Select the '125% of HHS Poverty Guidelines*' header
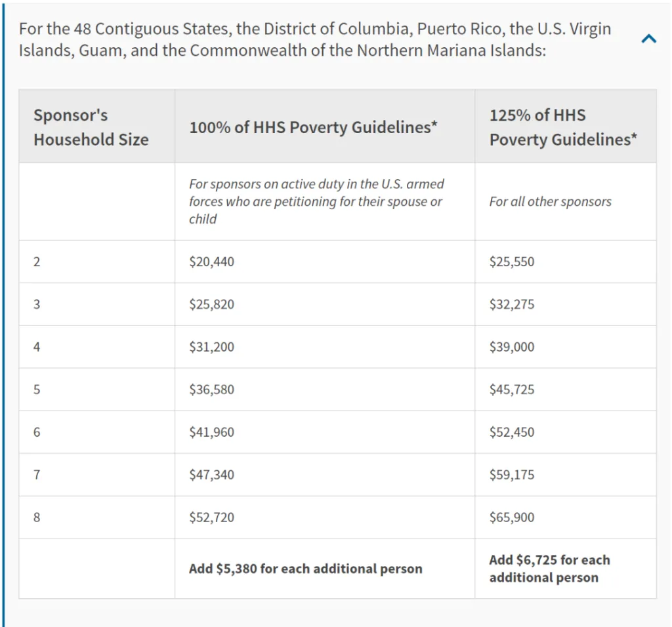The image size is (672, 627). pyautogui.click(x=563, y=127)
